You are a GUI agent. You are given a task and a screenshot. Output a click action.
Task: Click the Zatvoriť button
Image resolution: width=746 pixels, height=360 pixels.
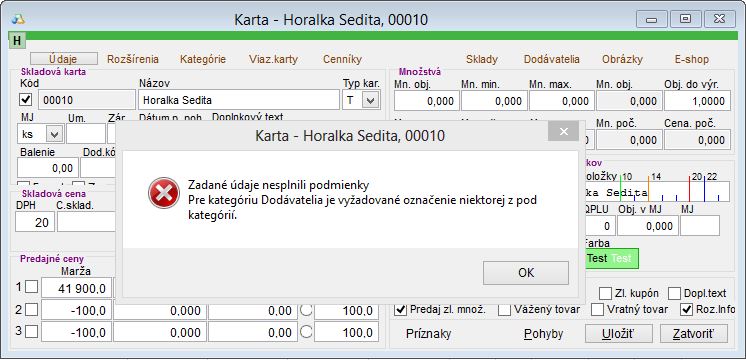coord(694,334)
